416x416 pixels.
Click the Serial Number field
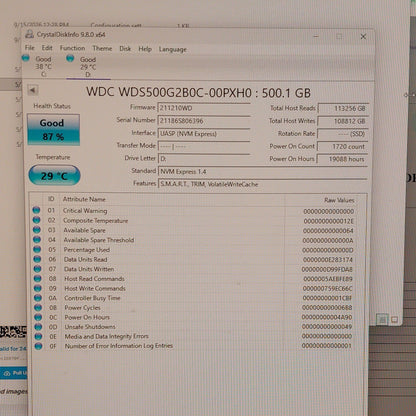[x=204, y=121]
